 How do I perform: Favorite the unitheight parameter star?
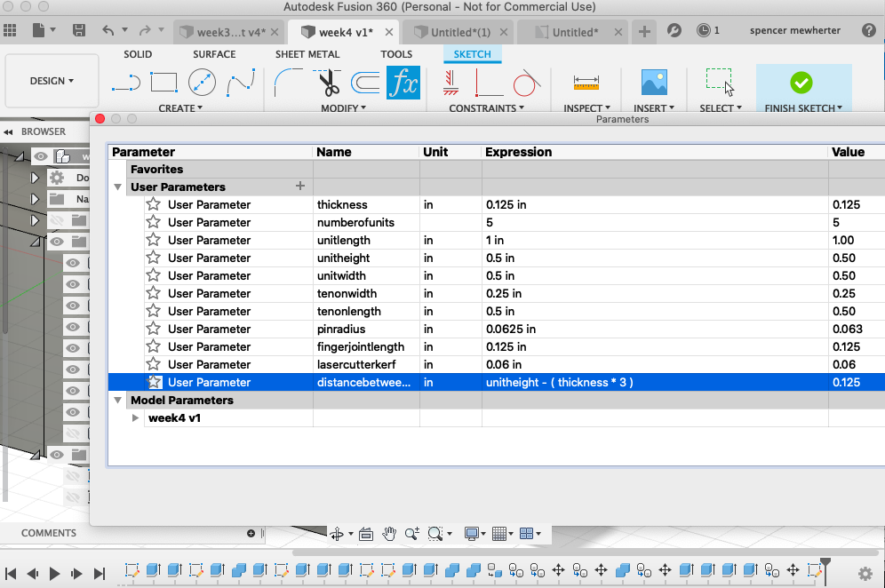tap(154, 258)
